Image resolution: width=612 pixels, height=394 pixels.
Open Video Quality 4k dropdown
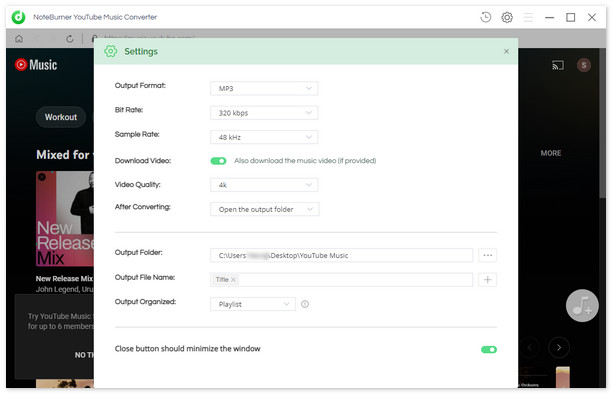264,185
